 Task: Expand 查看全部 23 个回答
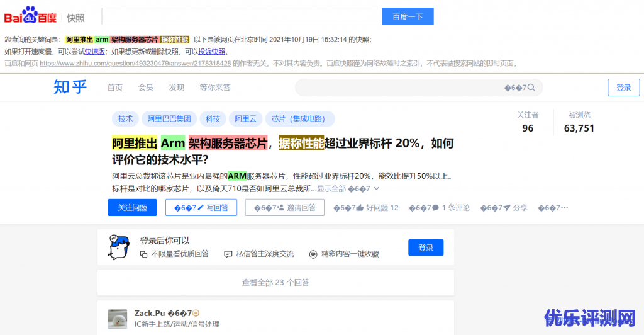point(275,283)
